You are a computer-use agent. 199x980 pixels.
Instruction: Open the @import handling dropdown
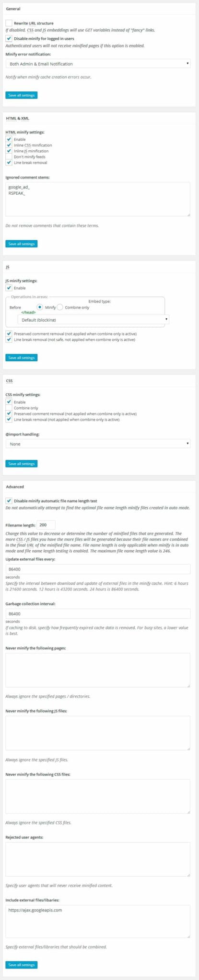click(98, 444)
